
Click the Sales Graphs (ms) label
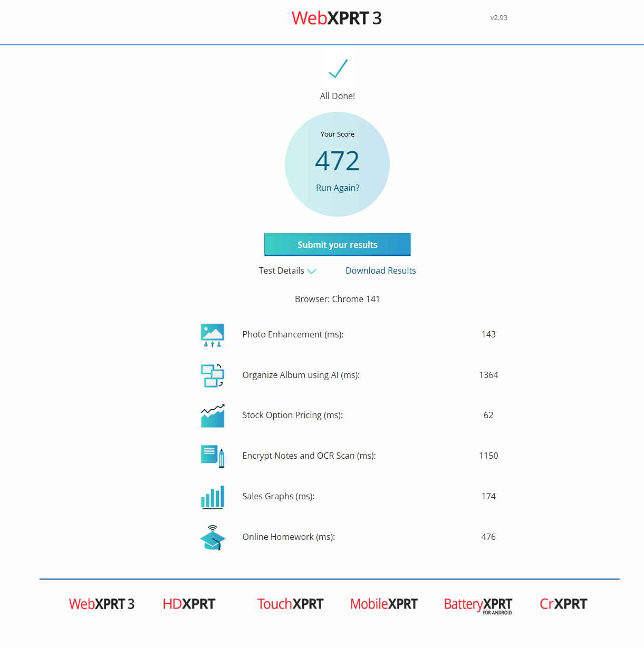(278, 496)
